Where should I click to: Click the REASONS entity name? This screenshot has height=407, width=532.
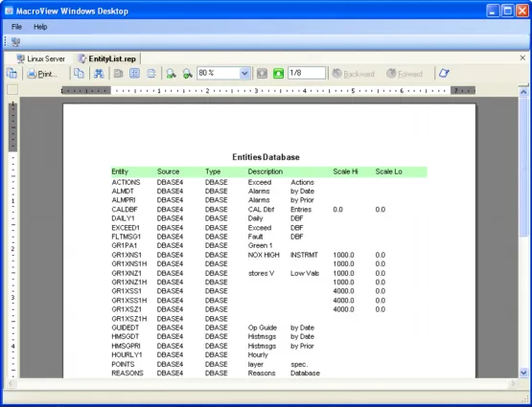point(127,373)
